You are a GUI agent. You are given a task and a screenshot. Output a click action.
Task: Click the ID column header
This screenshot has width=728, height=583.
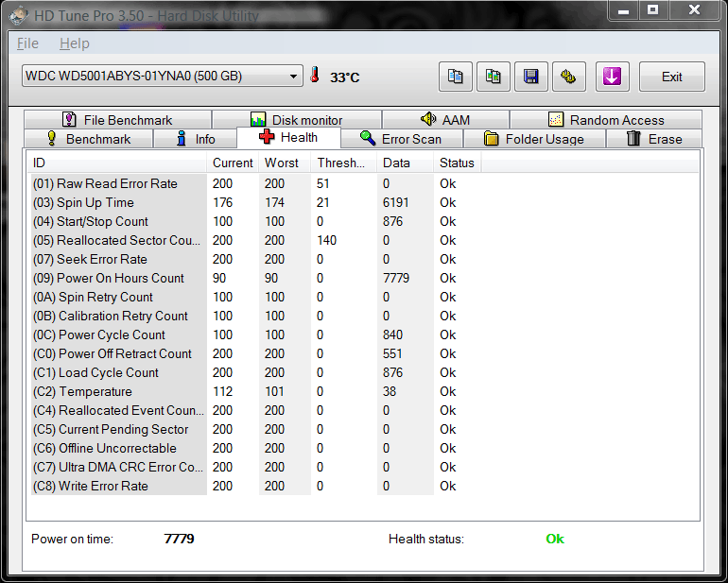click(117, 163)
